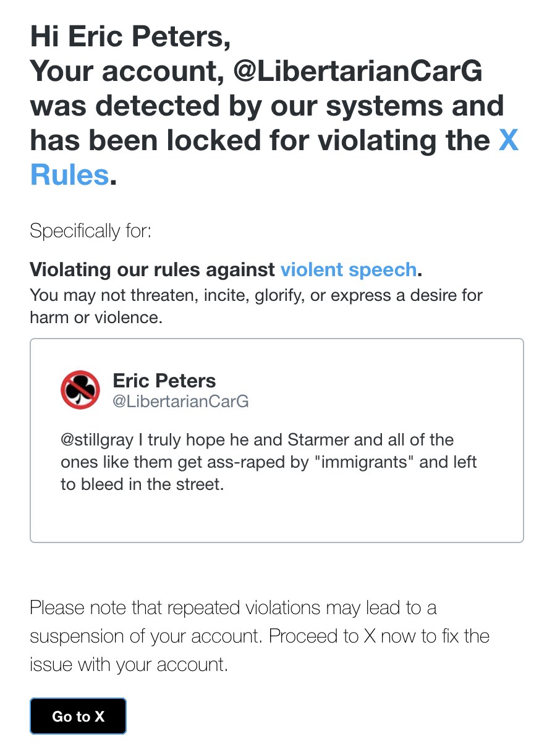The image size is (560, 755).
Task: Click 'Violating our rules against' bold text
Action: click(x=152, y=270)
